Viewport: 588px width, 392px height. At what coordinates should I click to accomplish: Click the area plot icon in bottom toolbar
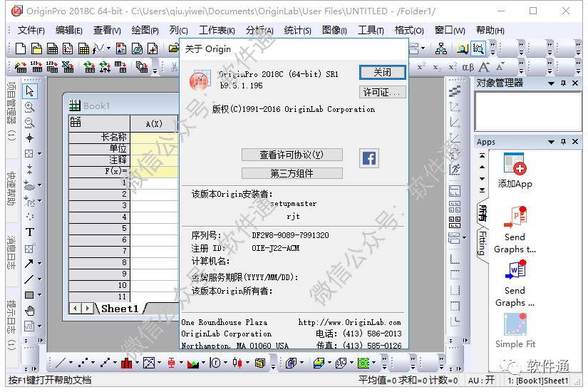click(x=192, y=363)
